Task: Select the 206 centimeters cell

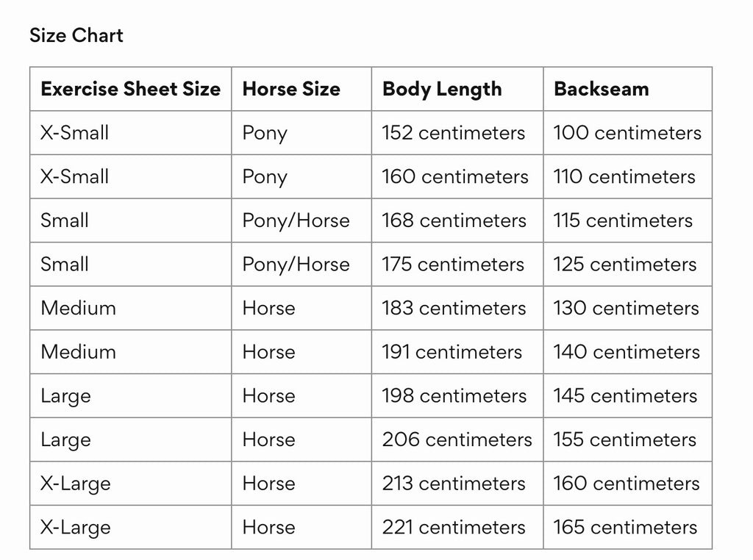Action: pyautogui.click(x=457, y=439)
